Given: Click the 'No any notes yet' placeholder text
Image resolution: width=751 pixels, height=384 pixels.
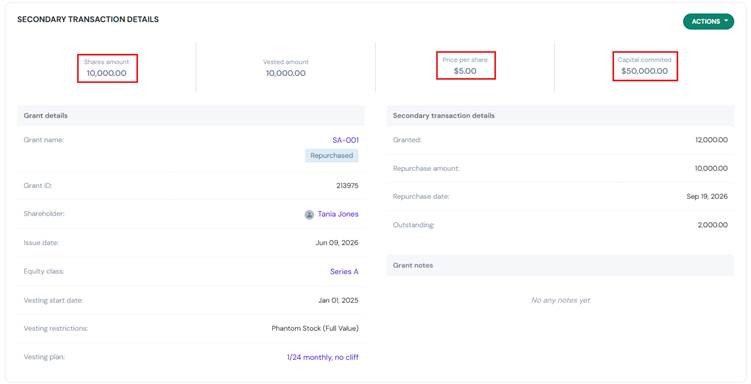Looking at the screenshot, I should click(x=560, y=300).
